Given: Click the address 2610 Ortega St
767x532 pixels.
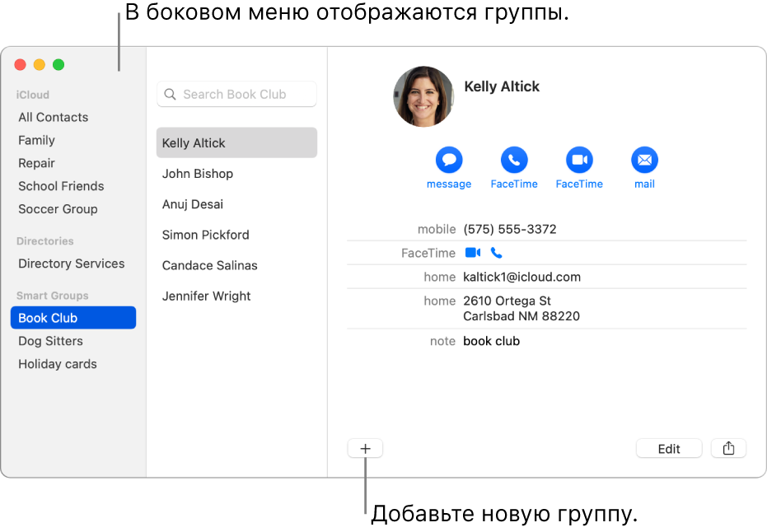Looking at the screenshot, I should tap(507, 301).
